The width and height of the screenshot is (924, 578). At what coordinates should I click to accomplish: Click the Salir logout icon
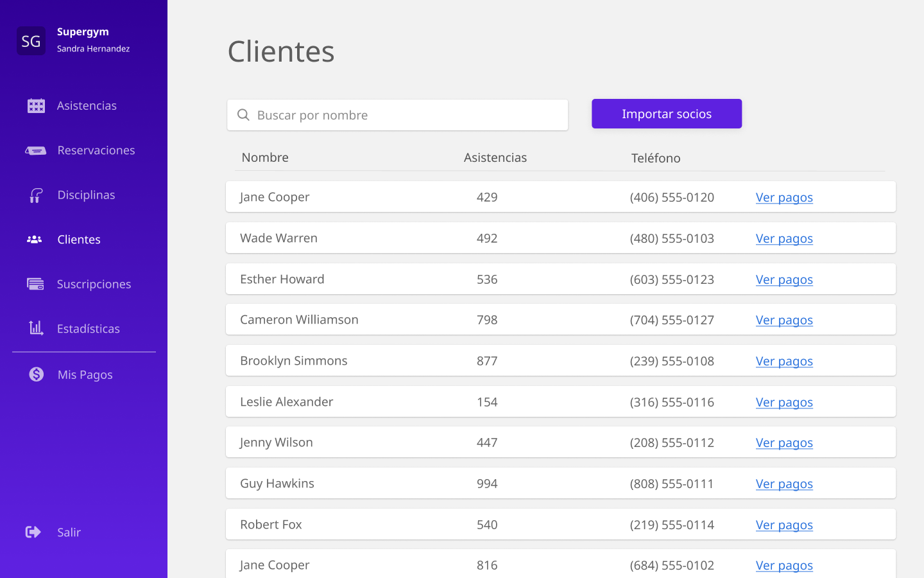pyautogui.click(x=33, y=532)
